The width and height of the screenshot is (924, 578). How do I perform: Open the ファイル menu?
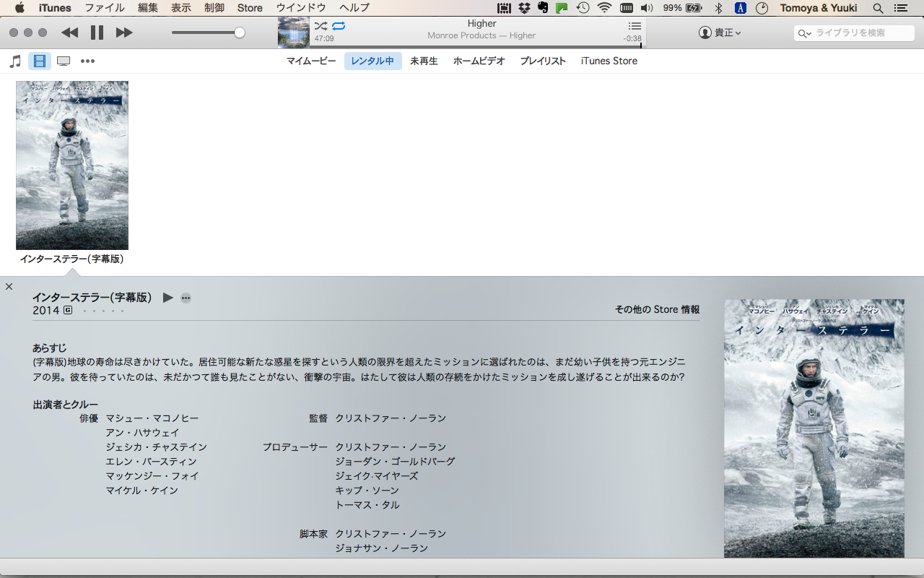coord(104,8)
